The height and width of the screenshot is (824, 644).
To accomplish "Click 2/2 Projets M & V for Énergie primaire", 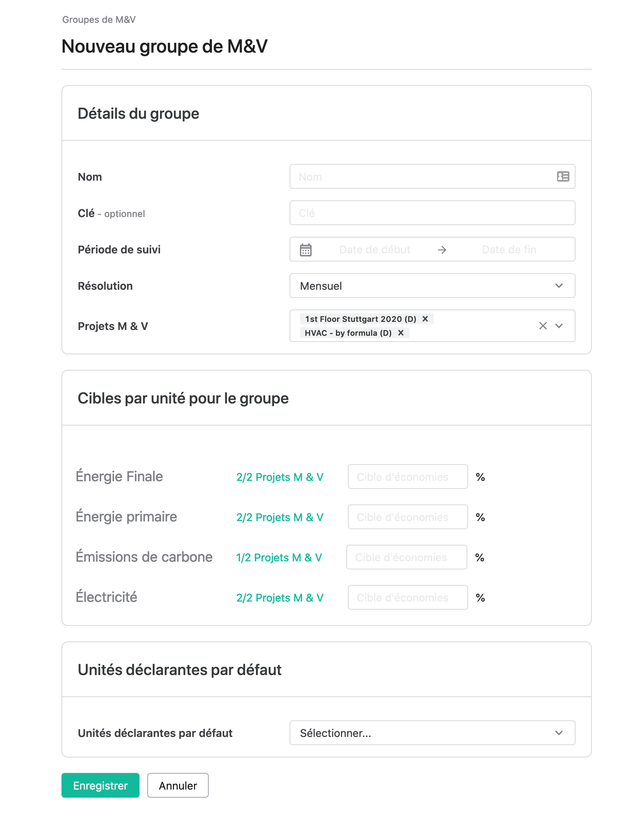I will (x=280, y=517).
